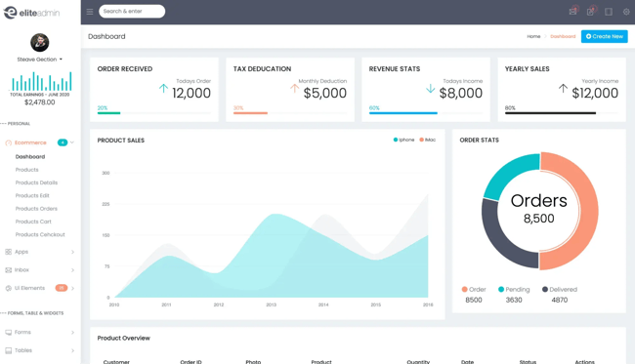Image resolution: width=635 pixels, height=364 pixels.
Task: Click the Yearly Sales up arrow icon
Action: point(563,88)
